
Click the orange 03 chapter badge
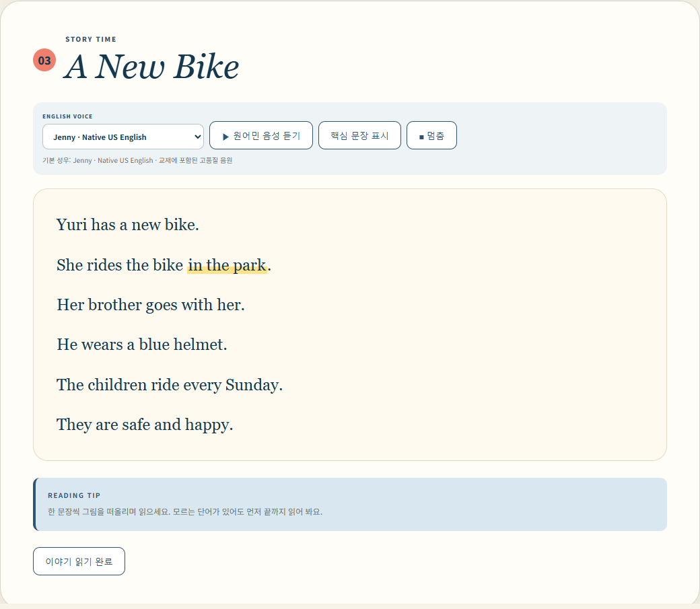click(x=44, y=60)
